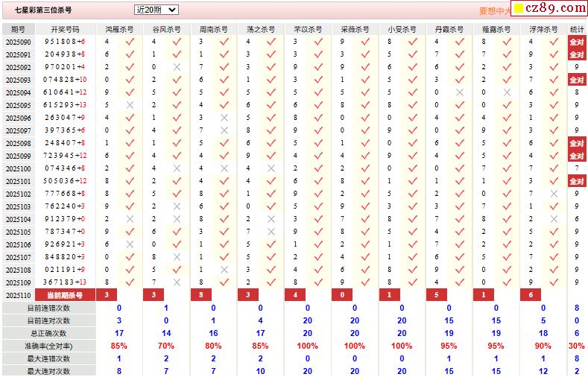Click gray X for 谷风杀号 in row 2025107
Screen dimensions: 588x377
(x=177, y=257)
